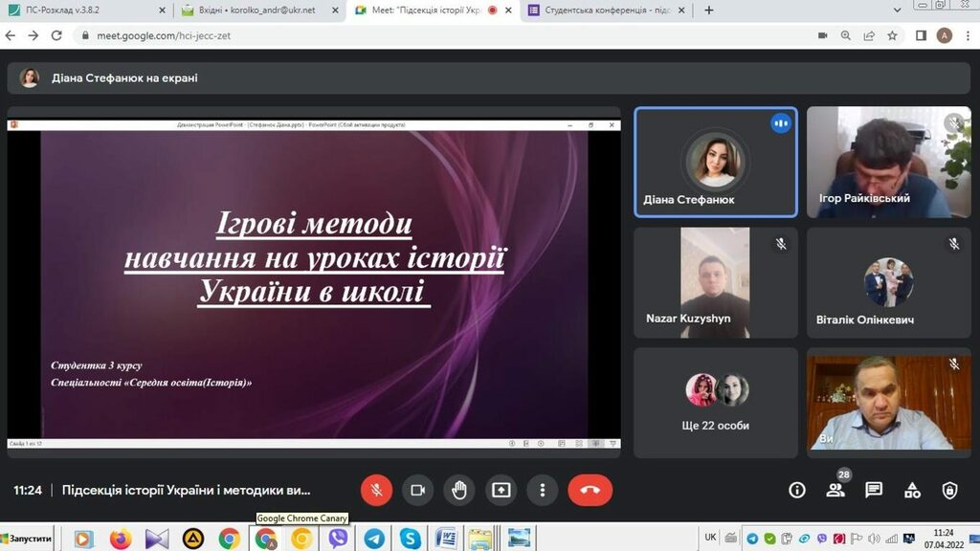Image resolution: width=980 pixels, height=551 pixels.
Task: Show the participants list with 28 people
Action: [x=835, y=490]
